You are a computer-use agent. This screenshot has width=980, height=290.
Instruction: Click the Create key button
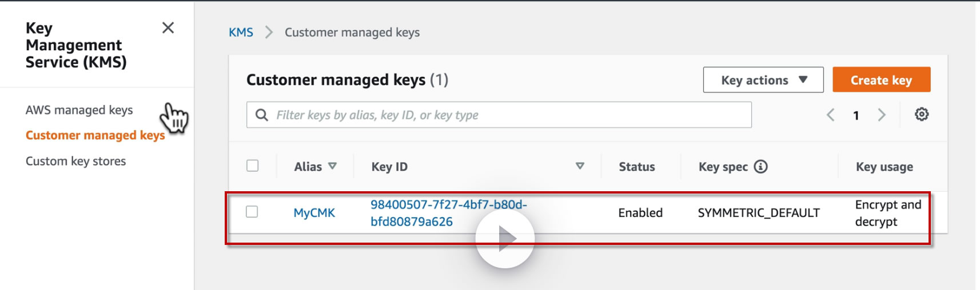coord(881,80)
